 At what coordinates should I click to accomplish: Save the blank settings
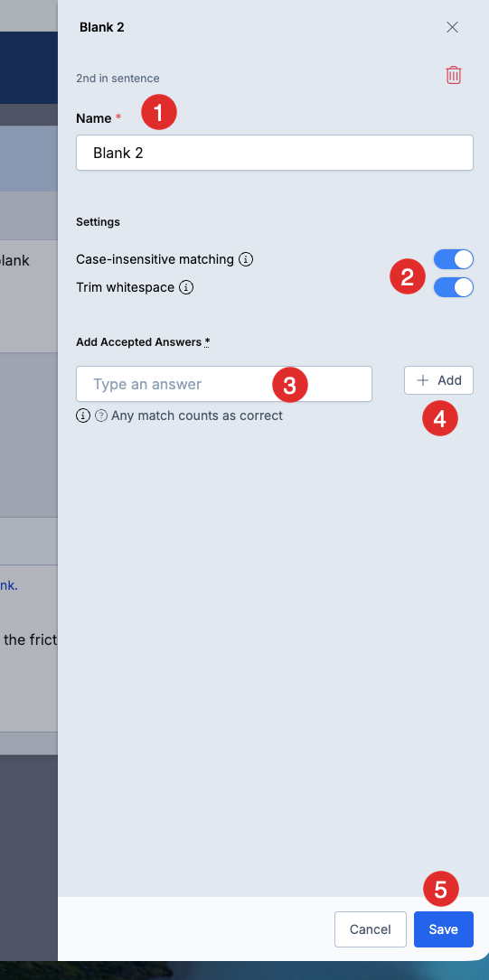[x=443, y=929]
